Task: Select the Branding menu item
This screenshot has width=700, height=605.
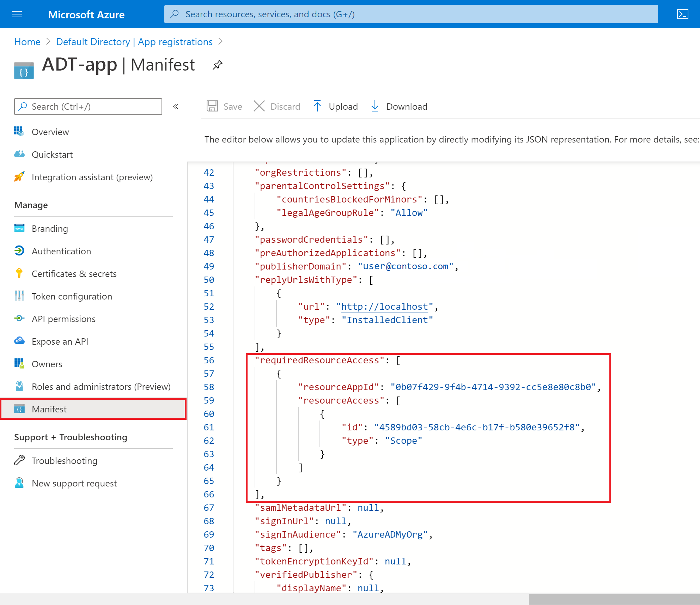Action: 50,228
